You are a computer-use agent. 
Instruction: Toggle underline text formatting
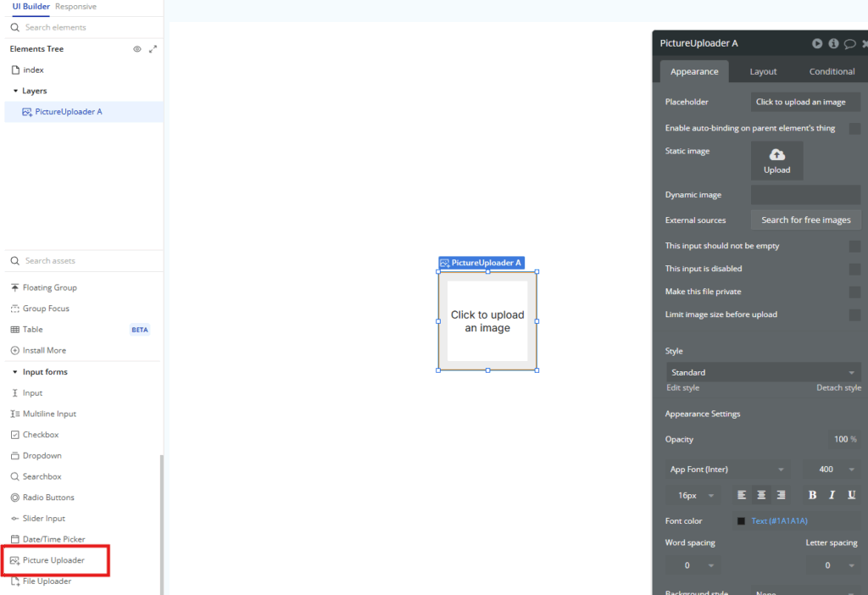(x=851, y=495)
